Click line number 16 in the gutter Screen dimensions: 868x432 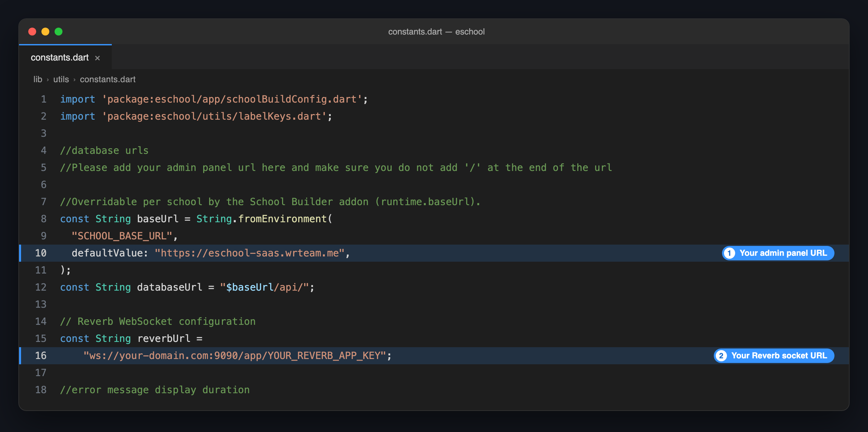click(x=41, y=355)
